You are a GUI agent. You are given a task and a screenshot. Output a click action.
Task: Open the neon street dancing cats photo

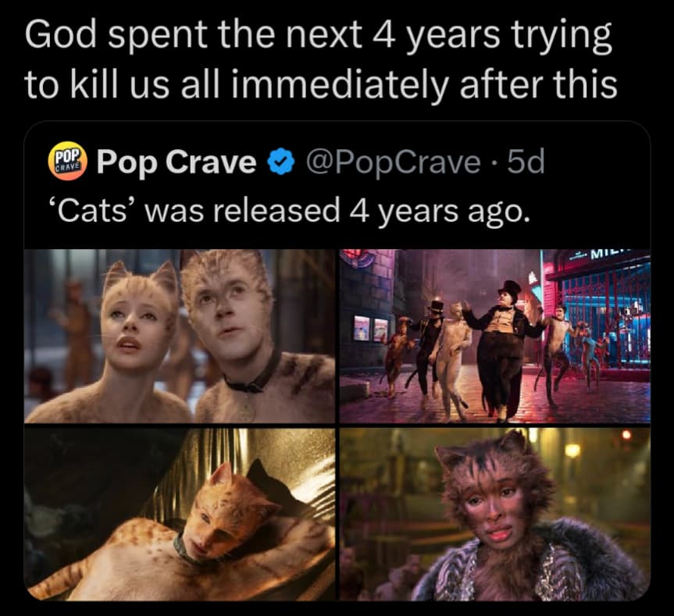494,336
